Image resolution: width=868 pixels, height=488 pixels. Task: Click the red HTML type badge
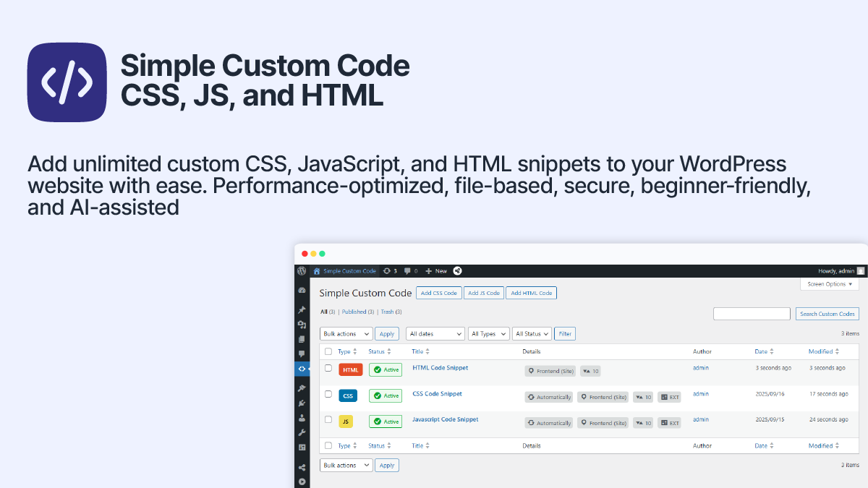(x=350, y=370)
